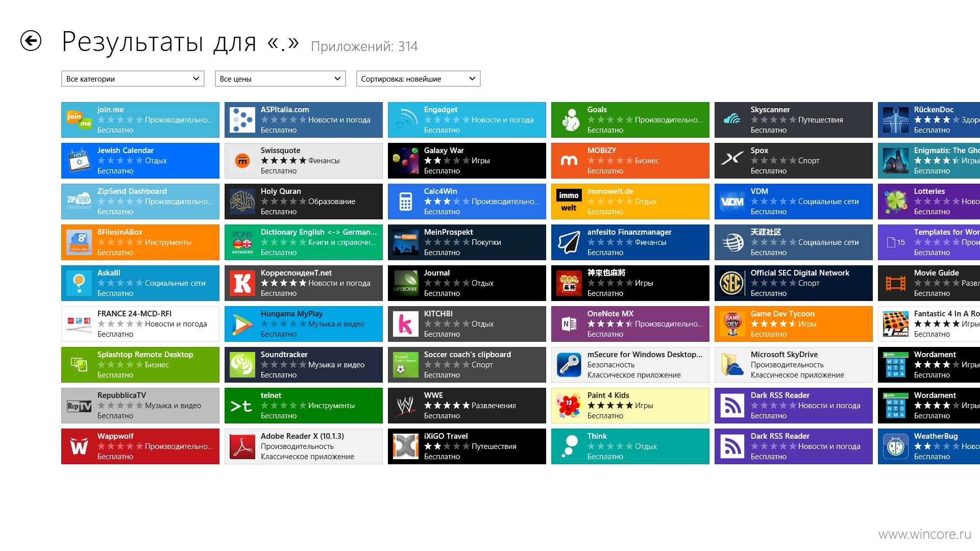Open the 神來也麻將 game icon
980x551 pixels.
click(569, 283)
